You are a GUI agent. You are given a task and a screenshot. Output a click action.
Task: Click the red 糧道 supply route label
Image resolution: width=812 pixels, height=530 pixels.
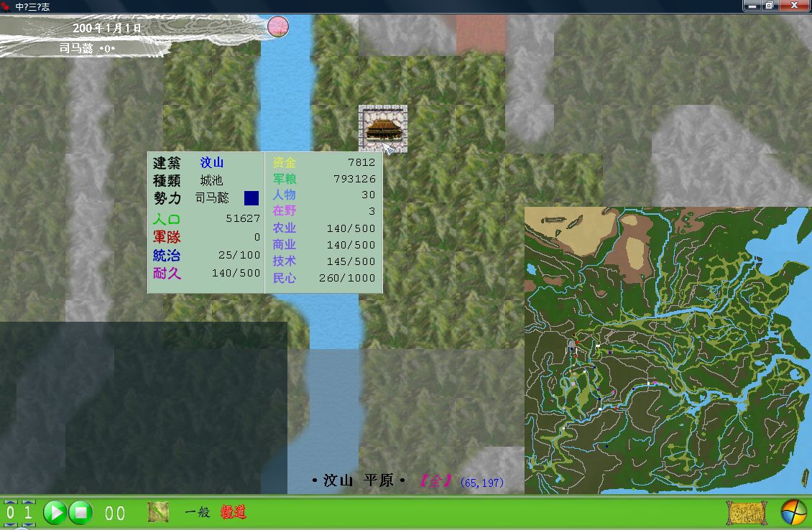233,512
